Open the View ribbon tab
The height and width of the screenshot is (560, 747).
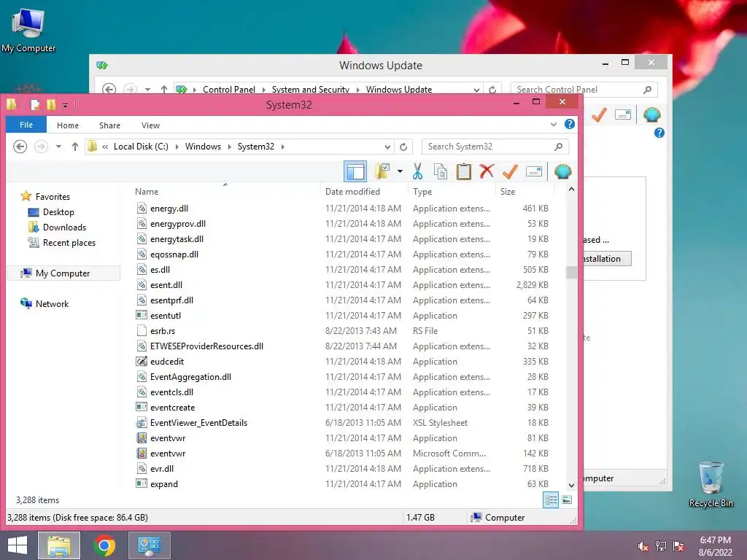coord(150,125)
